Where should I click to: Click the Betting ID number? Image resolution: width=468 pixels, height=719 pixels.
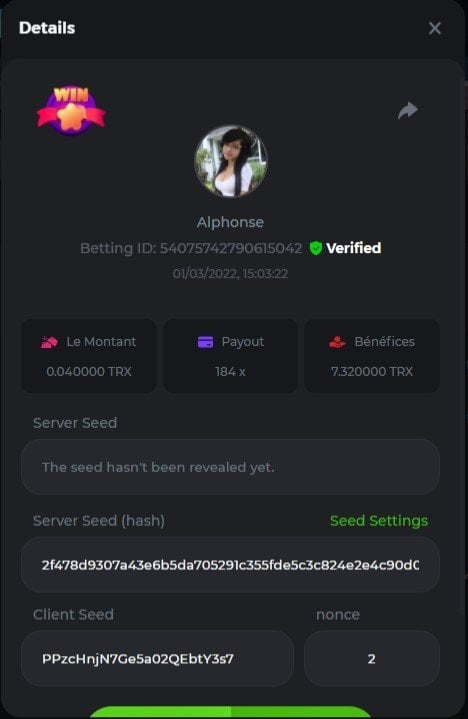pos(231,248)
